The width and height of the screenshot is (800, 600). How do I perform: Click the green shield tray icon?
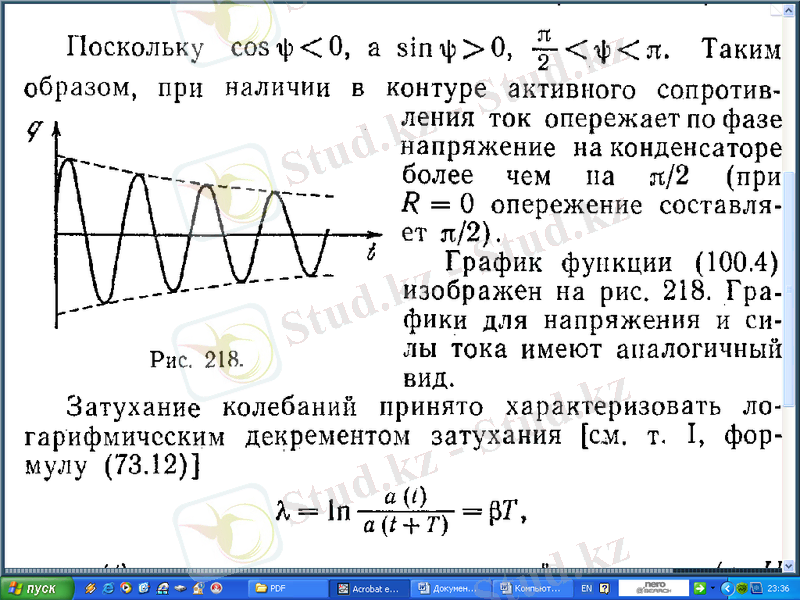click(x=742, y=588)
